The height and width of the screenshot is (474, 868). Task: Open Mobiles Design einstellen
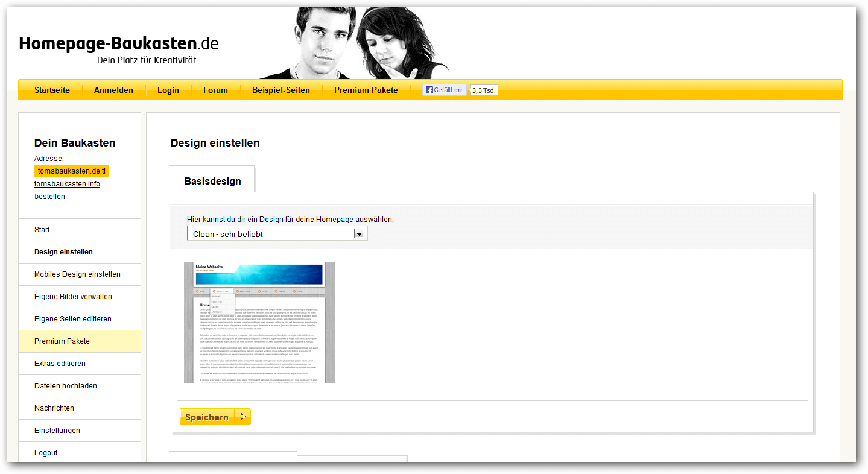coord(80,274)
